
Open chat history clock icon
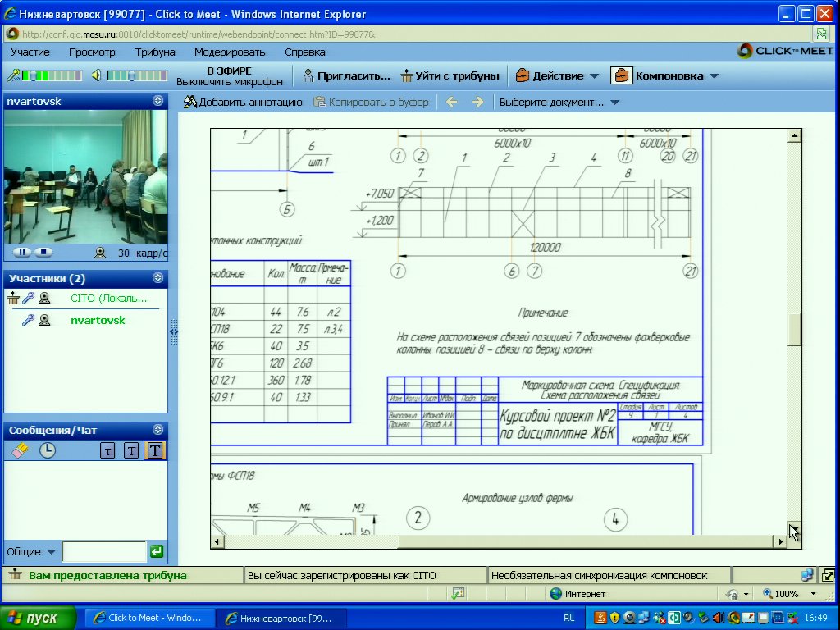click(x=48, y=450)
